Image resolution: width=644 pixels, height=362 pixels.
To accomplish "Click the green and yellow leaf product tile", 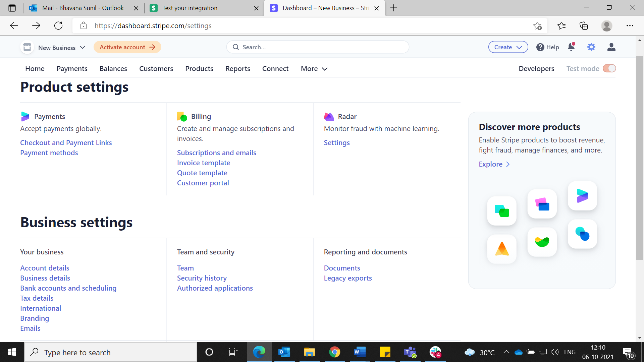I will pyautogui.click(x=542, y=242).
